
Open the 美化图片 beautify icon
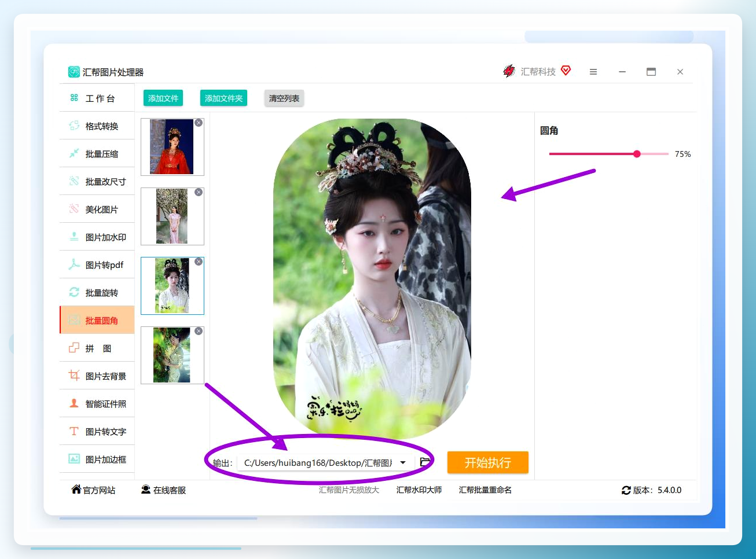point(74,209)
